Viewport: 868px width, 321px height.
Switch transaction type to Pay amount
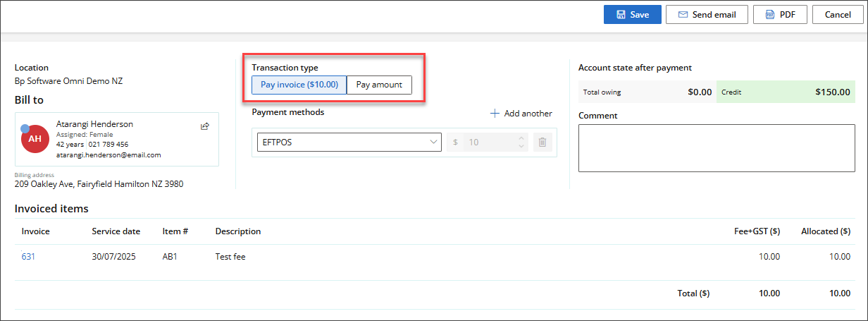(x=379, y=85)
